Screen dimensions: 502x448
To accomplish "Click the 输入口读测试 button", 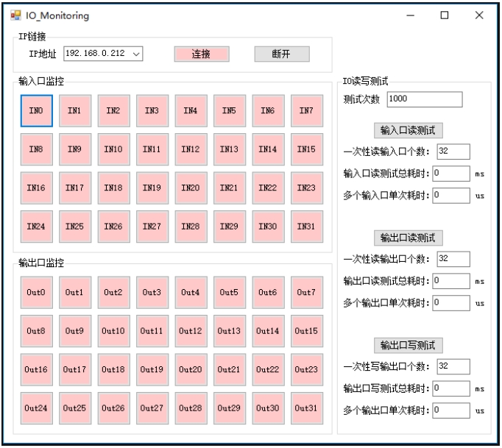I will pyautogui.click(x=409, y=130).
